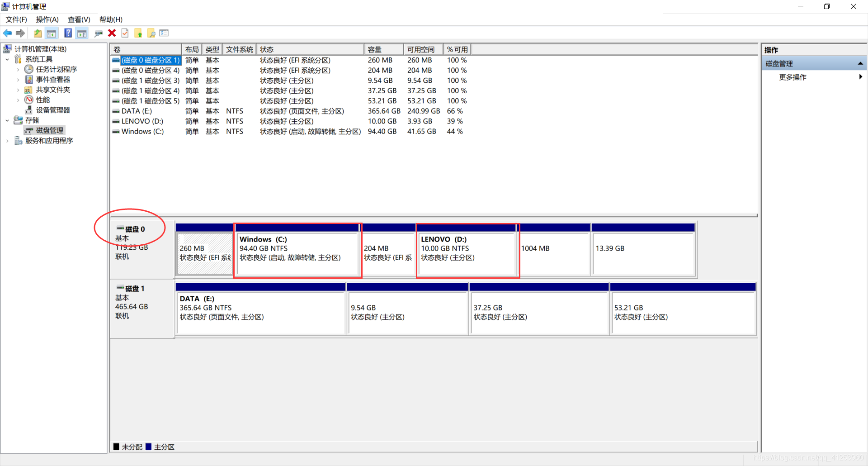Toggle the Action pane show/hide icon
The width and height of the screenshot is (868, 466).
click(82, 33)
